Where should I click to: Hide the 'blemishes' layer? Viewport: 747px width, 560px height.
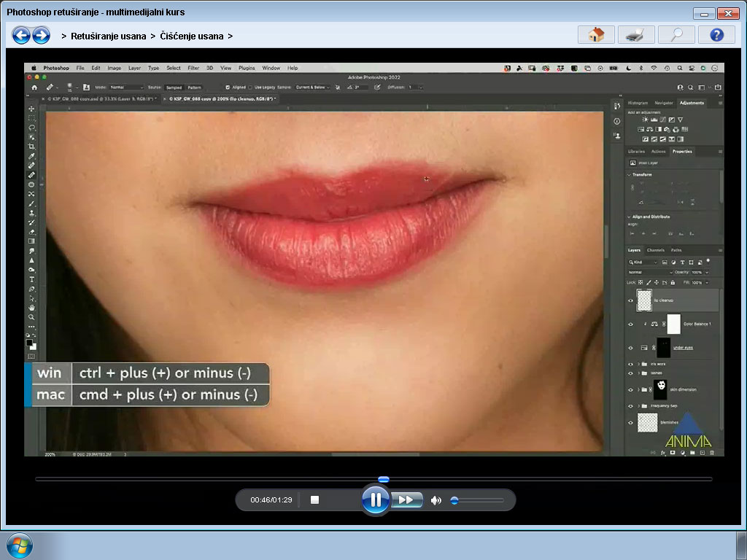point(631,422)
